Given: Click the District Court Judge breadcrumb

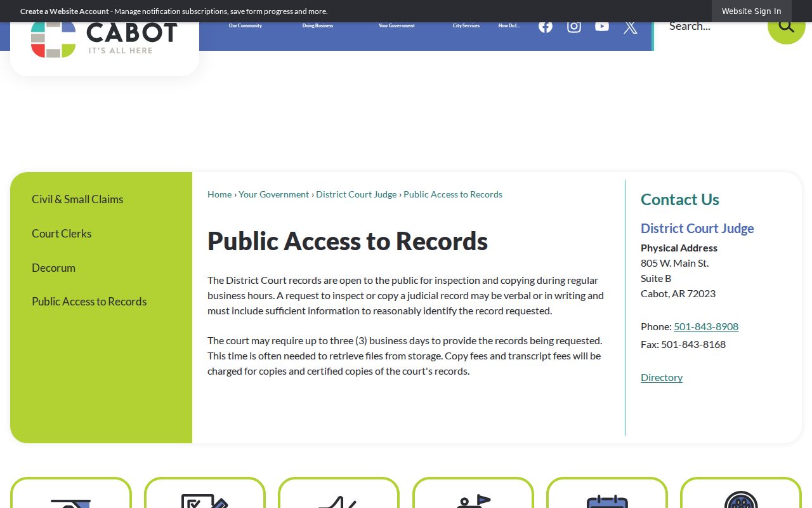Looking at the screenshot, I should click(357, 194).
